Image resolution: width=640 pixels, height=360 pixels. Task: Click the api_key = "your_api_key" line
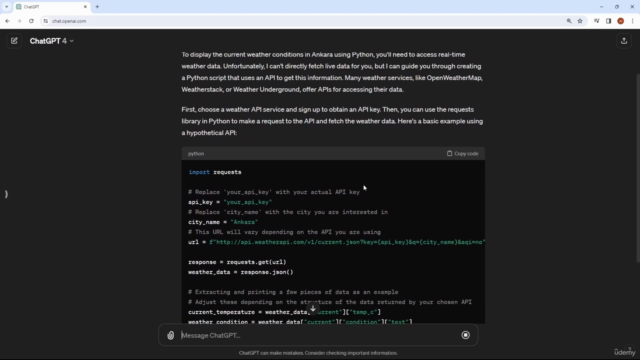[x=230, y=202]
